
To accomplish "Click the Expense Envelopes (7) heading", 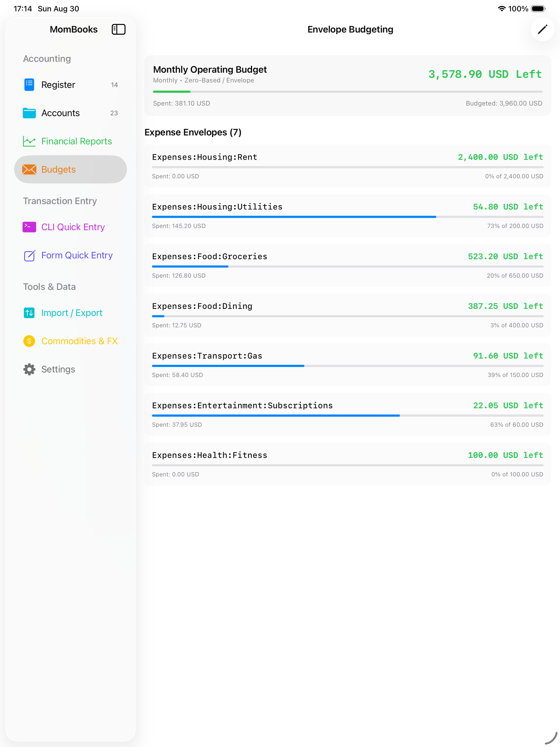I will (x=193, y=132).
